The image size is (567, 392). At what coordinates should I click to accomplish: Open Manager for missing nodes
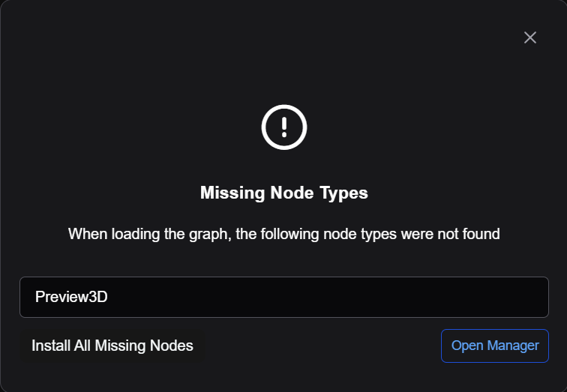495,346
